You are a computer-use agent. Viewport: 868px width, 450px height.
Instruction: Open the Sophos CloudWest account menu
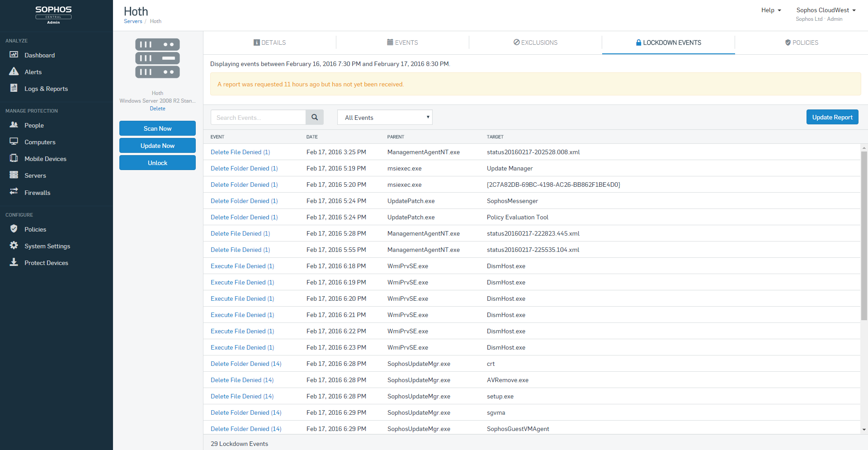point(826,10)
